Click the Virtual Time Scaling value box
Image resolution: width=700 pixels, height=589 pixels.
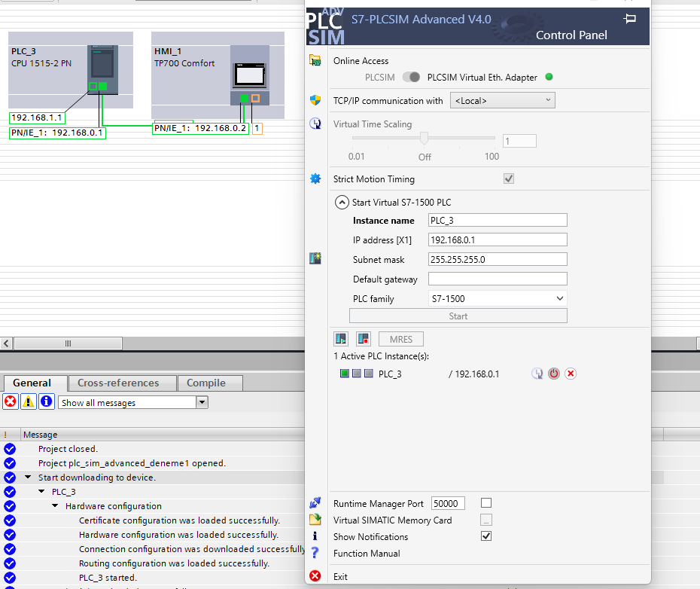point(519,141)
